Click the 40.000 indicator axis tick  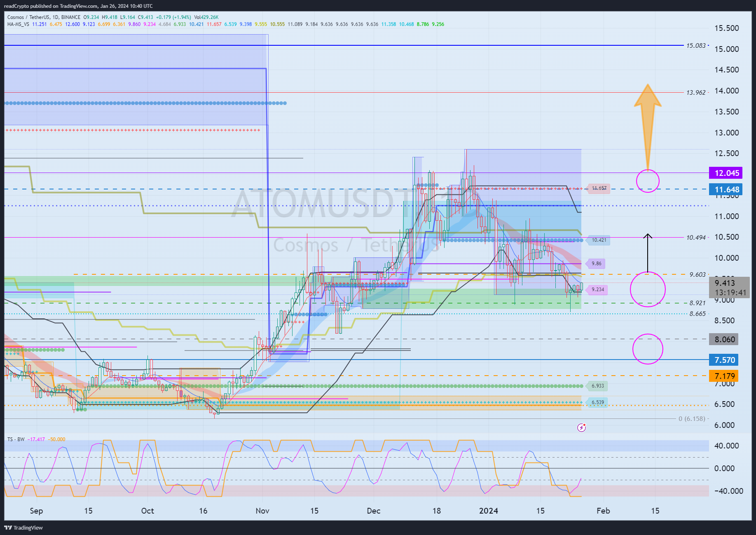point(727,446)
